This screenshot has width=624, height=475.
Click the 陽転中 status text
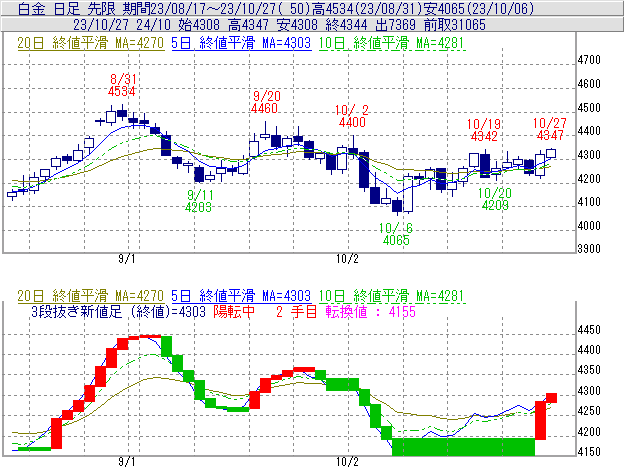234,312
